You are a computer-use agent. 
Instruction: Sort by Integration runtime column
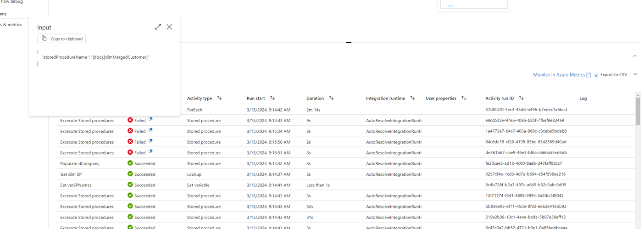[412, 98]
